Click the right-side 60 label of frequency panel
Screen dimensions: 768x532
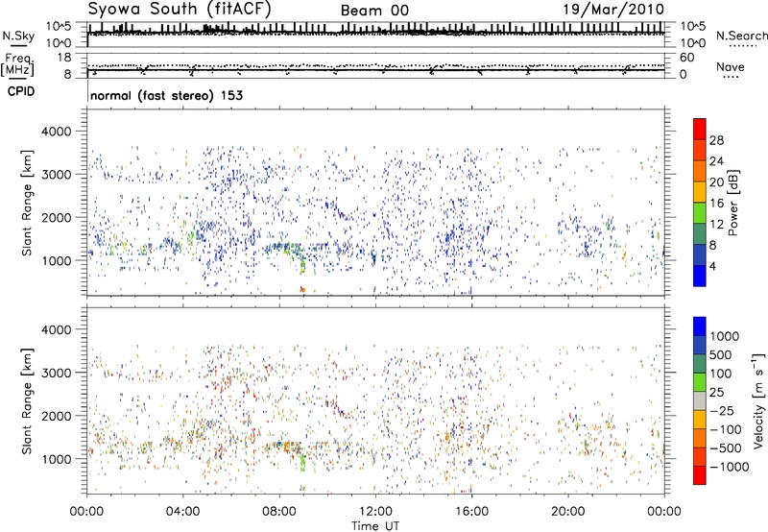686,58
